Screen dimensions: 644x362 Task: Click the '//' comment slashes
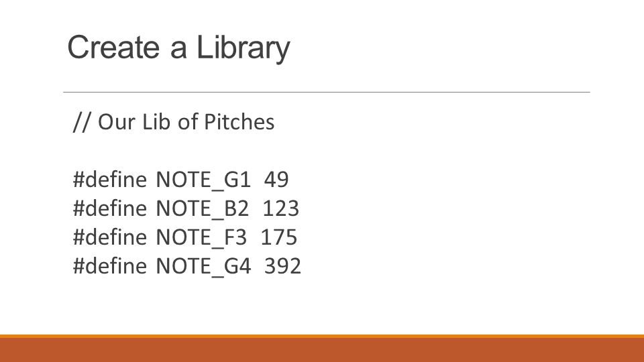pos(81,122)
